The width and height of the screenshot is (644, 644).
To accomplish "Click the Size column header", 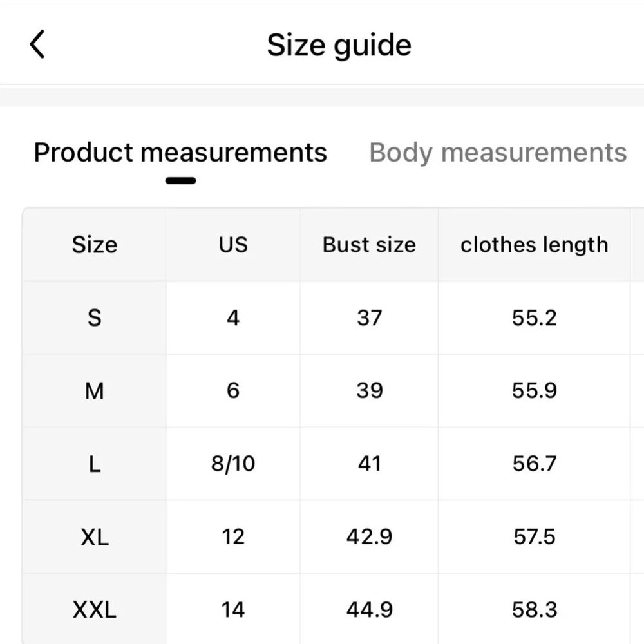I will point(95,245).
